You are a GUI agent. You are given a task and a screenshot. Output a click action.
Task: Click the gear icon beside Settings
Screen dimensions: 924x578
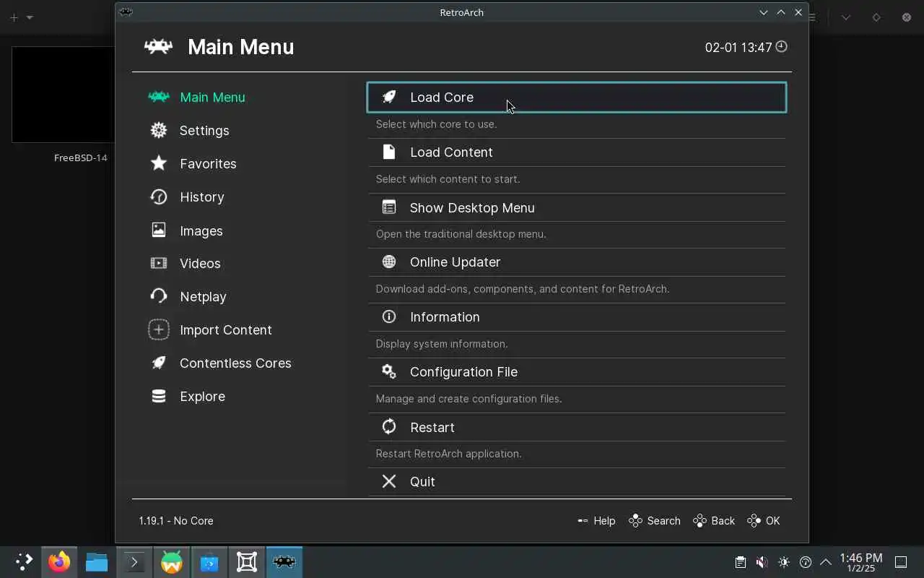tap(159, 130)
